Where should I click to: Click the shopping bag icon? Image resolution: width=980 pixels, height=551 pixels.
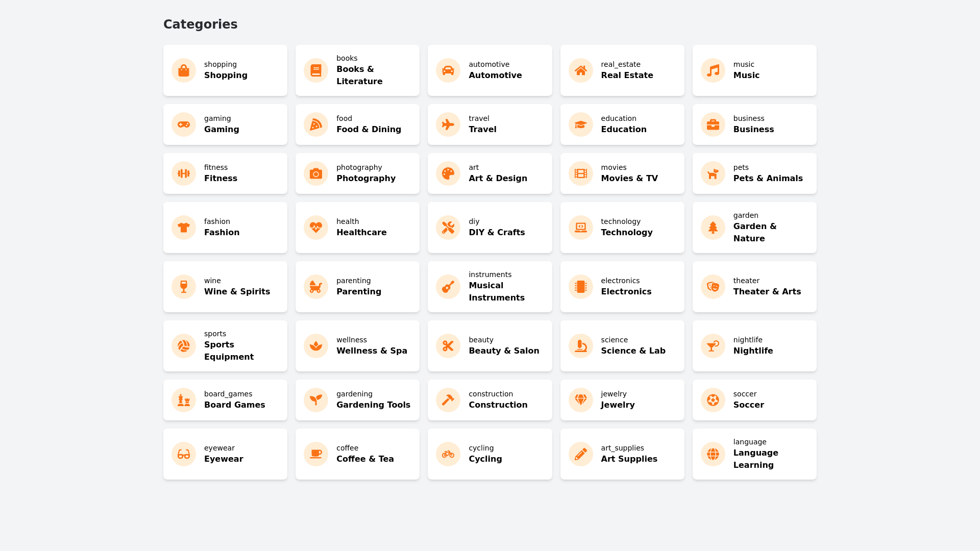click(x=184, y=70)
